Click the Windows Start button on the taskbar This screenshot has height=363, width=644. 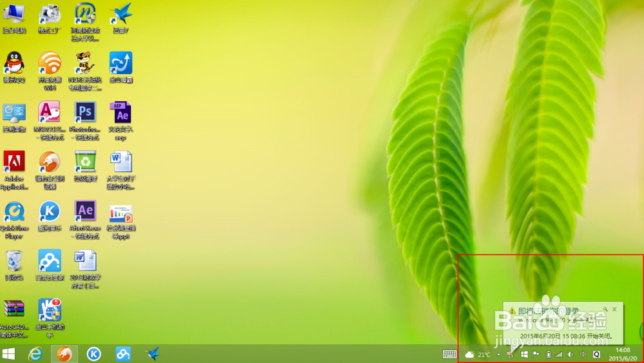click(x=8, y=353)
